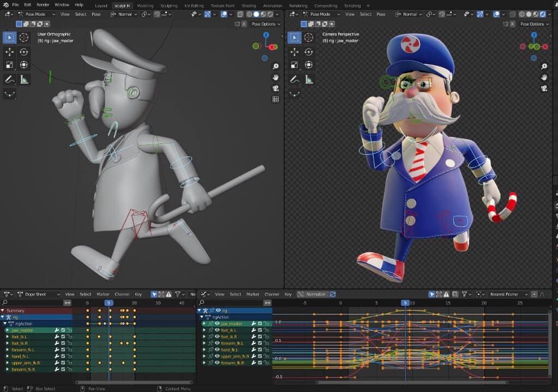Image resolution: width=558 pixels, height=392 pixels.
Task: Select the Rotate tool in camera viewport
Action: [x=309, y=52]
